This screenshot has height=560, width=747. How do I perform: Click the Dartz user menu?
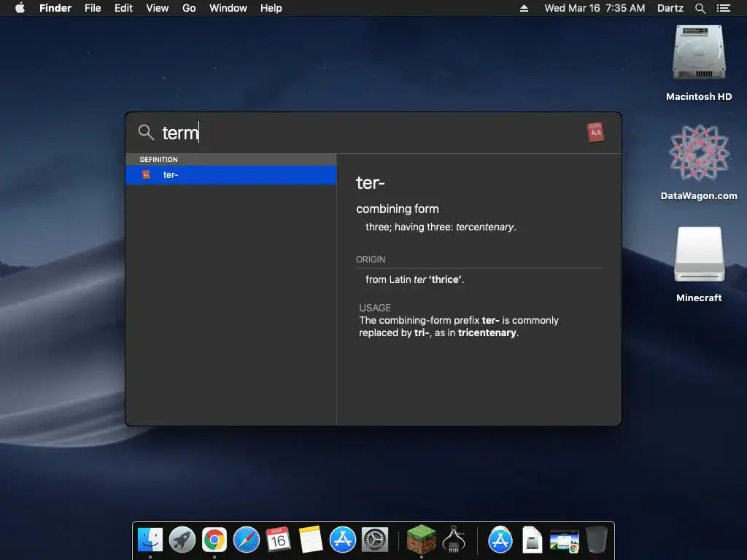point(670,8)
